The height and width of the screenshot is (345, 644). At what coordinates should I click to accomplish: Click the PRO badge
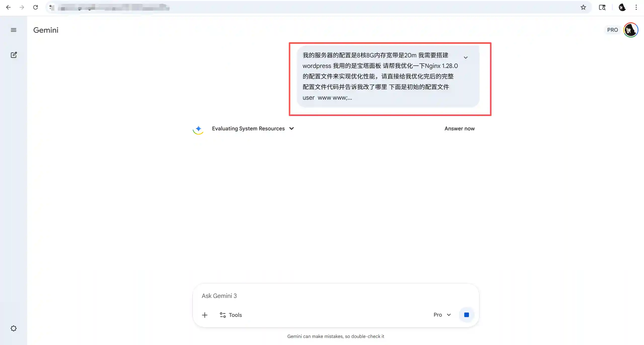612,30
